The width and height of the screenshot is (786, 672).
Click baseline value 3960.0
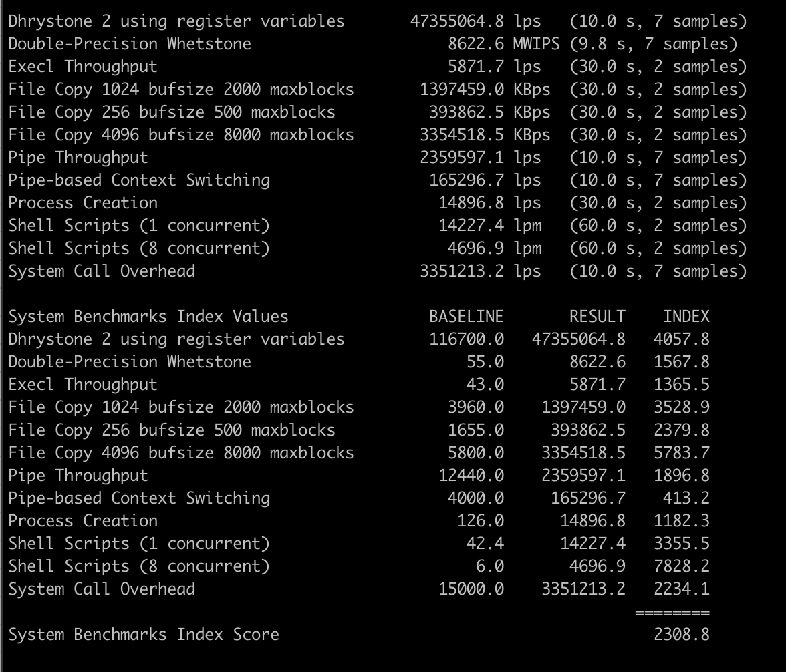pos(476,407)
